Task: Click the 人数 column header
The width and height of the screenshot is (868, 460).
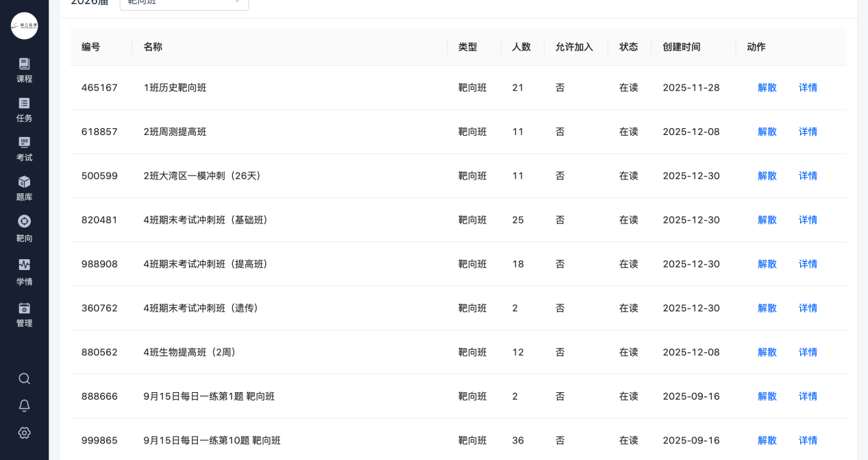Action: [x=521, y=47]
